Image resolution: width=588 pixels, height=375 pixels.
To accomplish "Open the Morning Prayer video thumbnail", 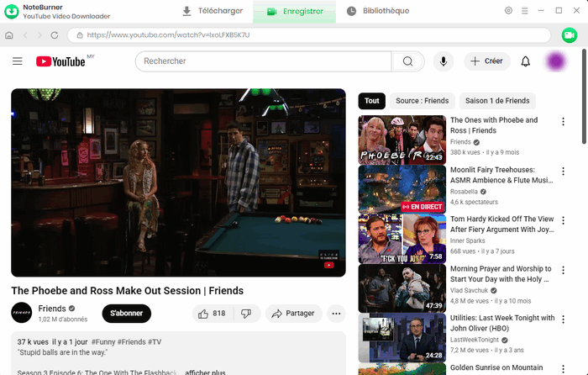I will pos(402,288).
